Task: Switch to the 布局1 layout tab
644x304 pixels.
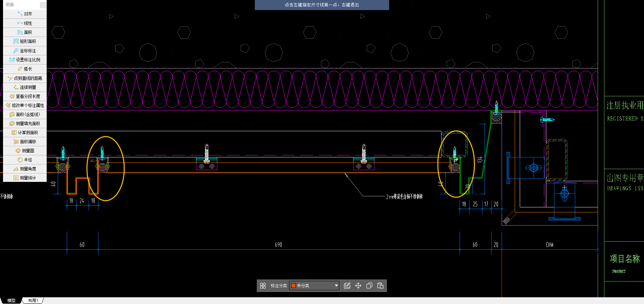Action: pos(33,300)
